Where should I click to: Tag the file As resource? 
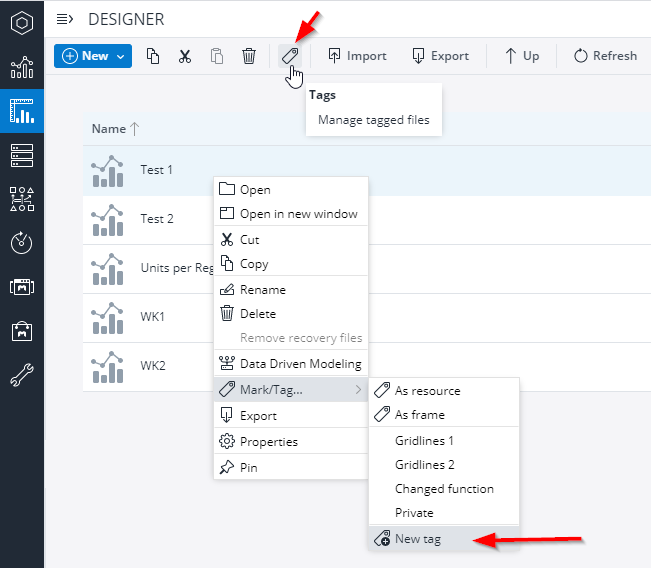[x=444, y=390]
